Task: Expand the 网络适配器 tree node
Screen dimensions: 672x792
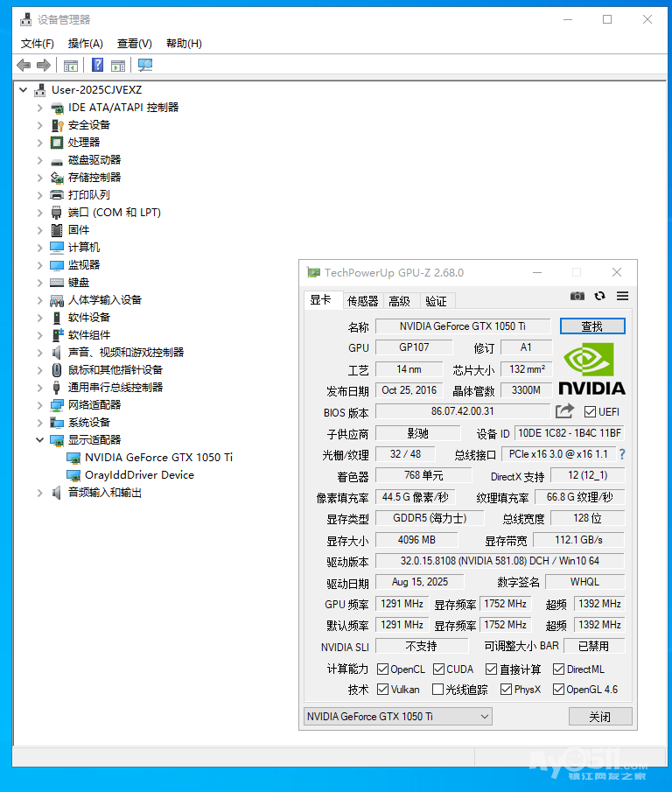Action: coord(39,405)
